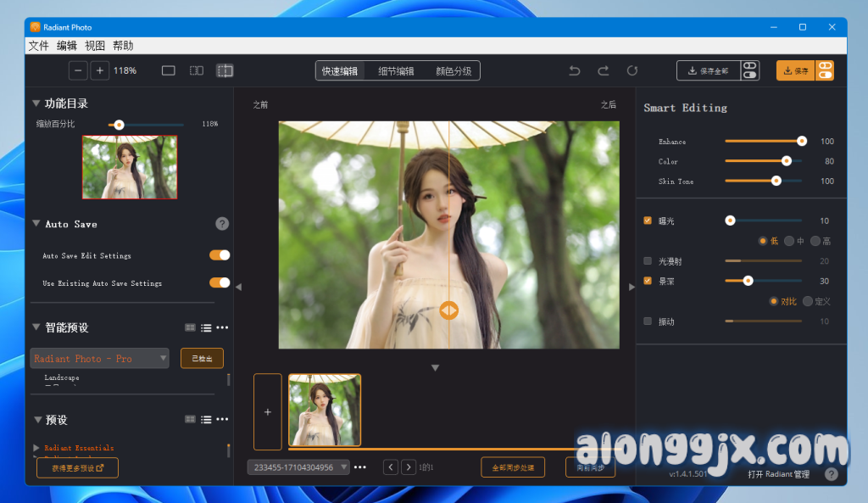
Task: Switch to single image view layout
Action: [x=168, y=70]
